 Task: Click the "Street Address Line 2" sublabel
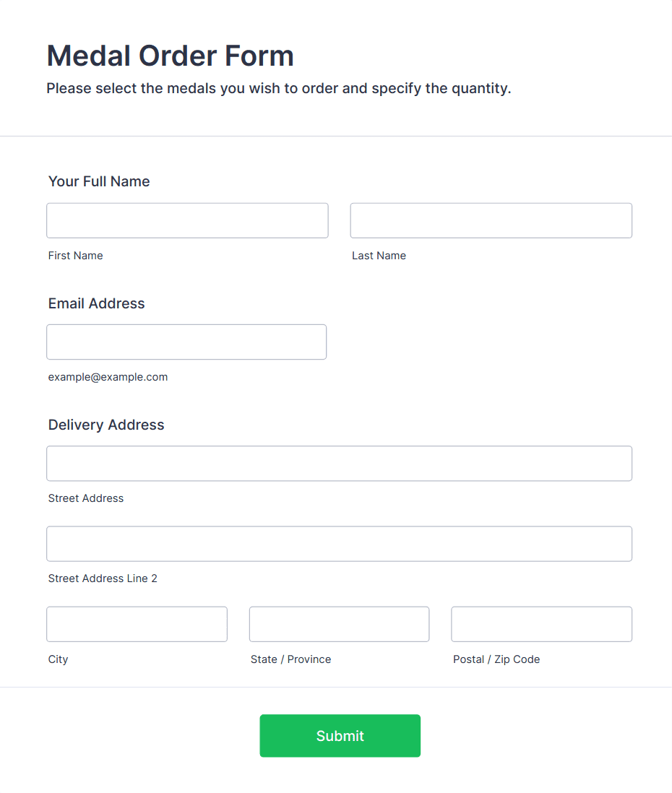point(103,578)
